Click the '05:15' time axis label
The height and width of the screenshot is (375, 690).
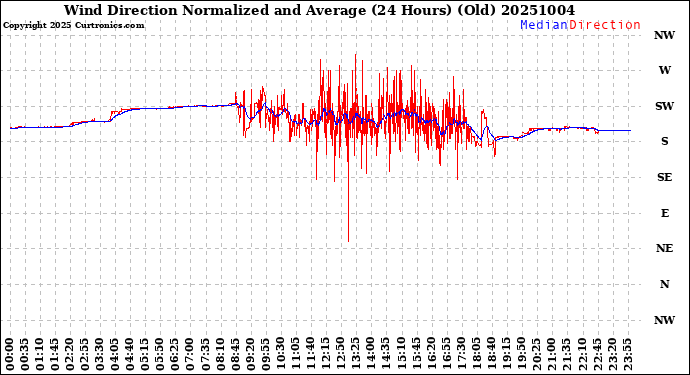[x=145, y=355]
